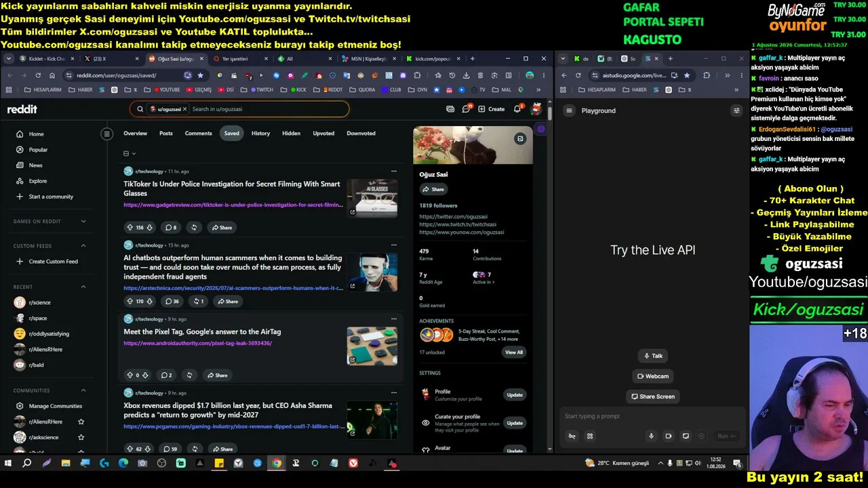Switch to the Kicklet browser tab
Image resolution: width=868 pixels, height=488 pixels.
tap(45, 59)
